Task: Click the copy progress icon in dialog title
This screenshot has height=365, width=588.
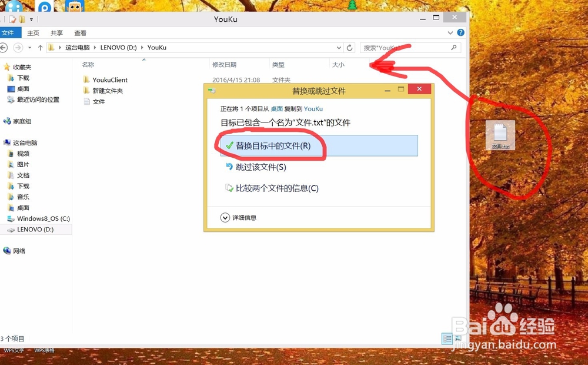Action: click(x=212, y=91)
